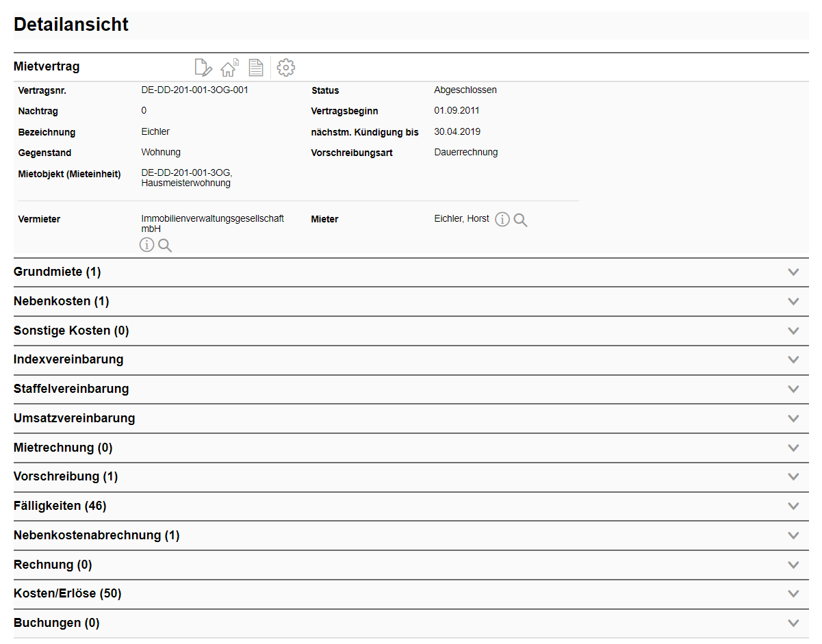Show info for Mieter Eichler, Horst

point(502,220)
